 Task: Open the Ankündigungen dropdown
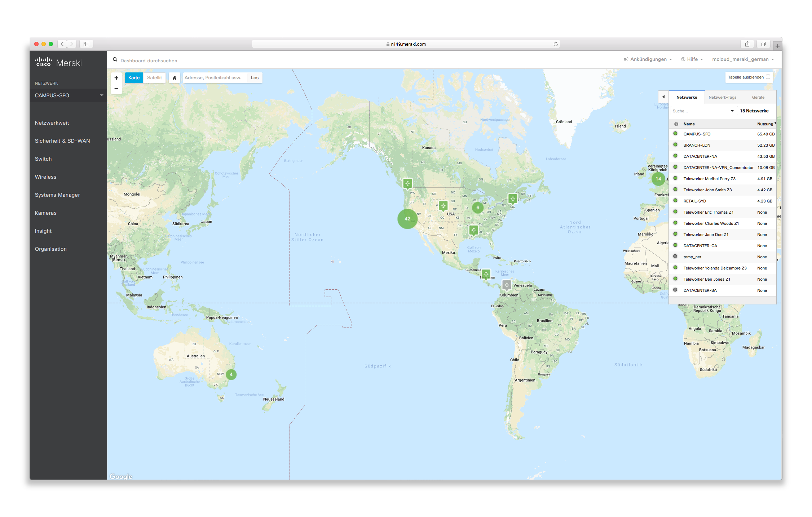[x=648, y=59]
